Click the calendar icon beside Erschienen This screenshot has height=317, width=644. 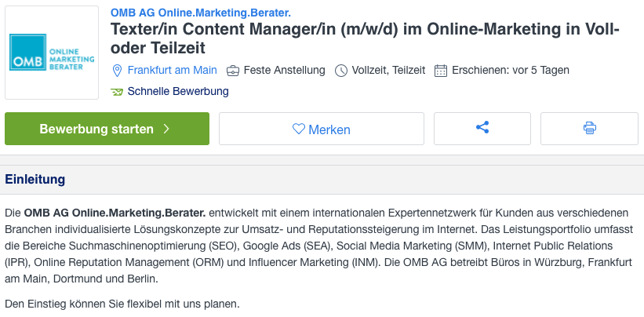tap(441, 71)
